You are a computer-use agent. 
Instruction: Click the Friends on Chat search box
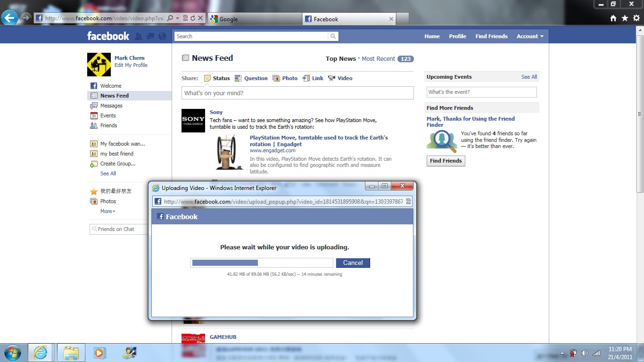click(x=119, y=229)
